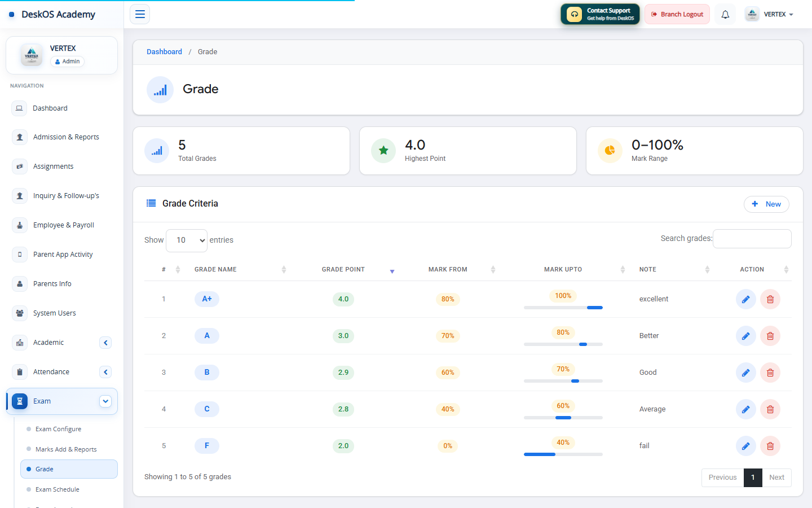
Task: Click the Dashboard laptop icon in sidebar
Action: (20, 108)
